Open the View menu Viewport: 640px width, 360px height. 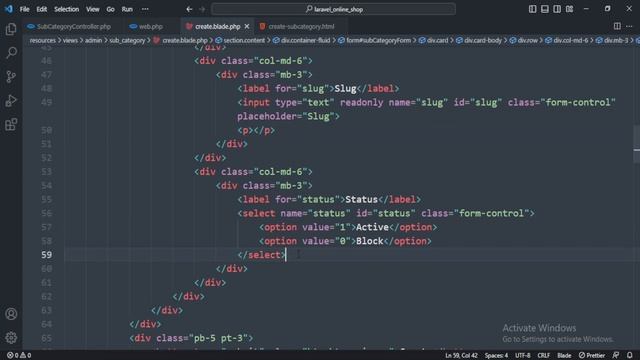93,9
